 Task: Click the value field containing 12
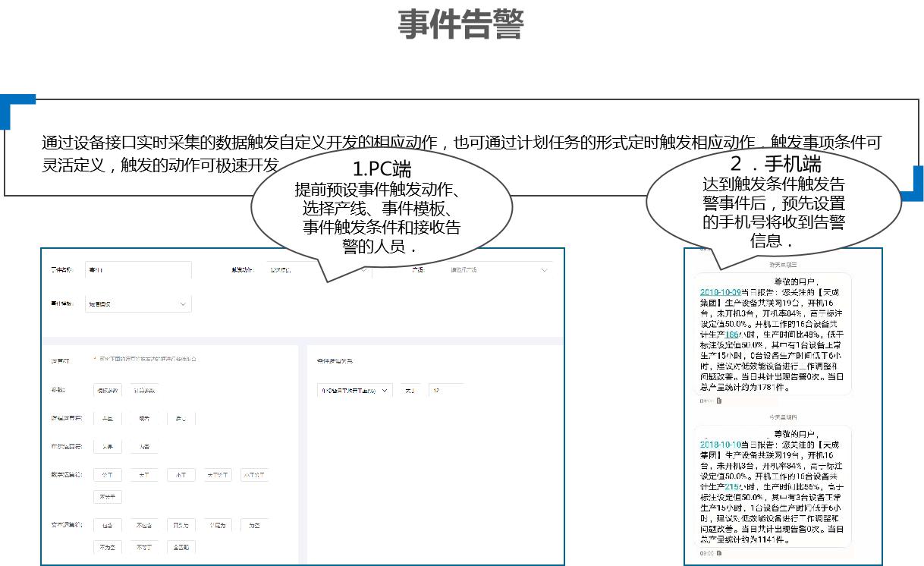pyautogui.click(x=446, y=390)
